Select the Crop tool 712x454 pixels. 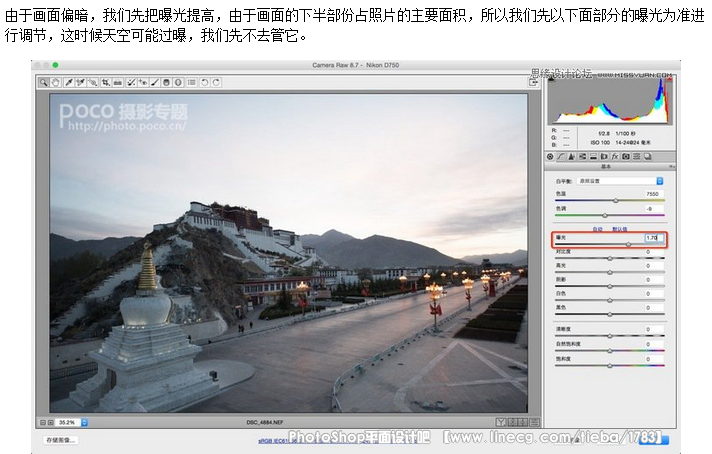point(106,82)
